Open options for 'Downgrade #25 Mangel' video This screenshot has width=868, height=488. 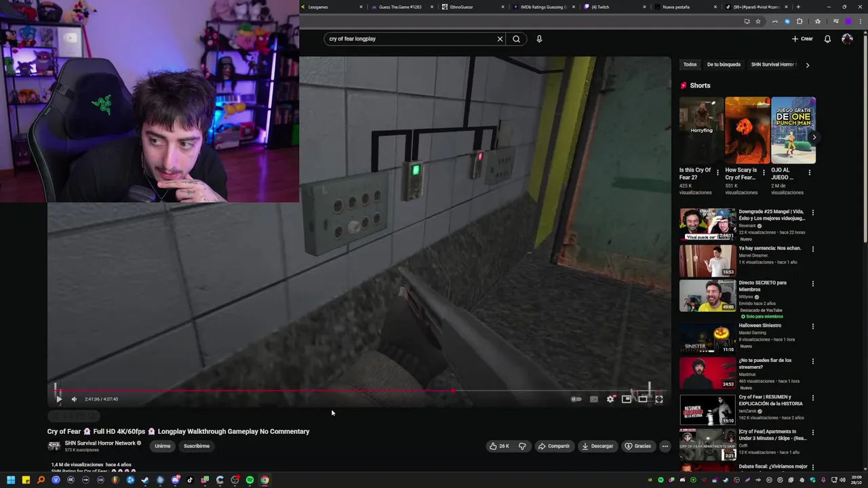point(812,213)
